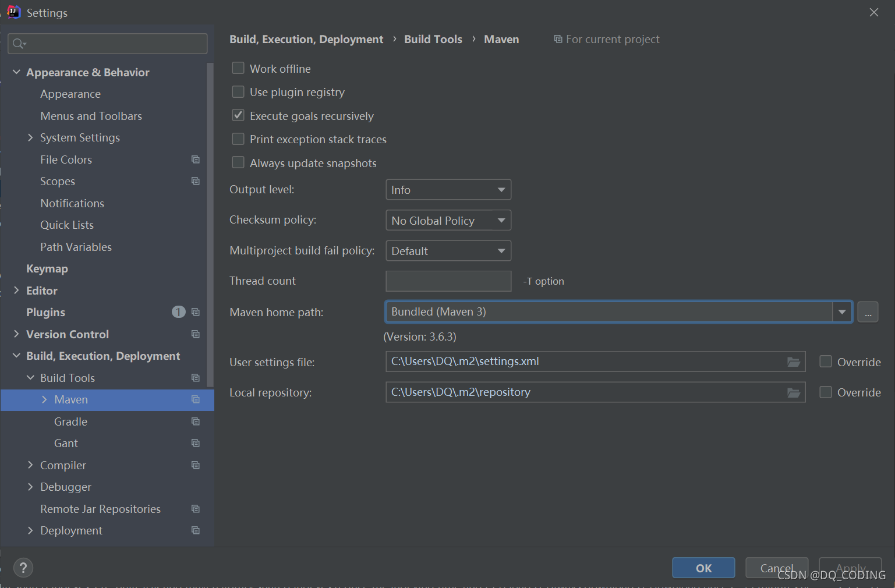Click project-level icon beside Gradle

coord(196,421)
